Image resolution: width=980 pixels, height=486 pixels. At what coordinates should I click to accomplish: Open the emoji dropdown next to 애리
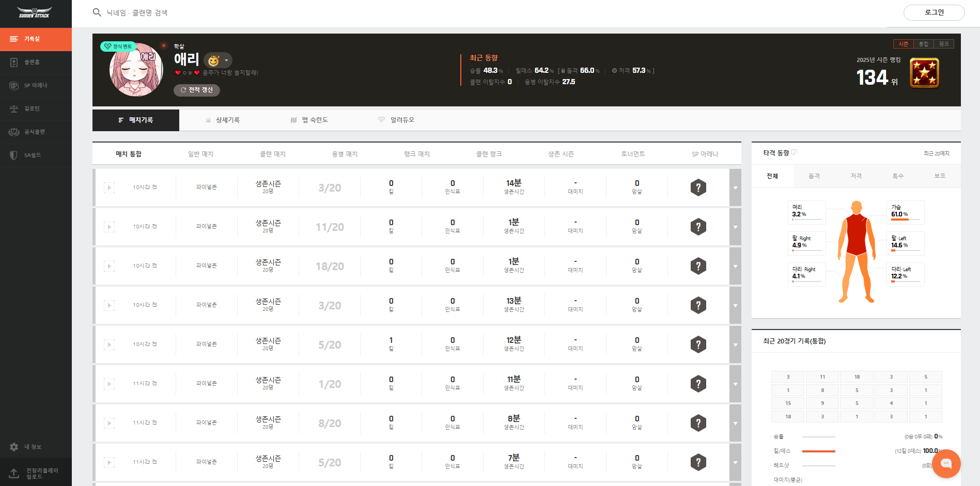(226, 60)
